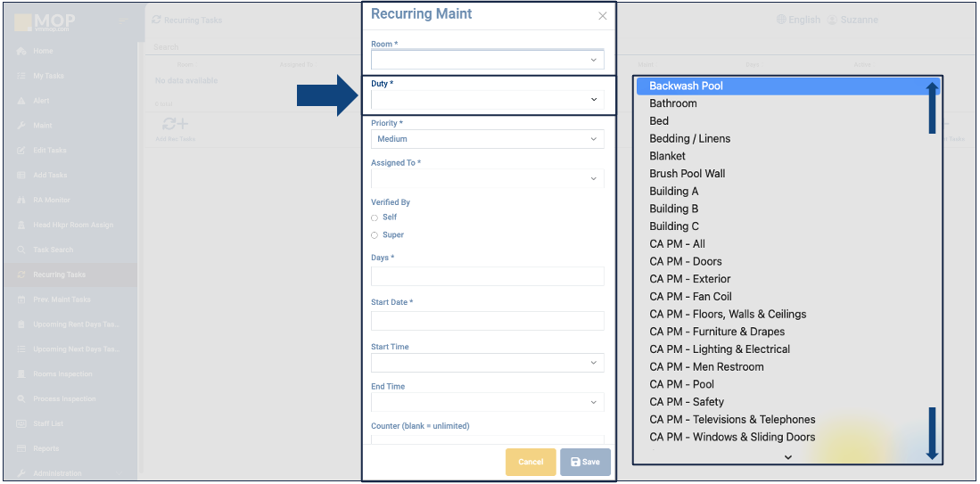Image resolution: width=980 pixels, height=484 pixels.
Task: Click into the Days input field
Action: click(487, 276)
